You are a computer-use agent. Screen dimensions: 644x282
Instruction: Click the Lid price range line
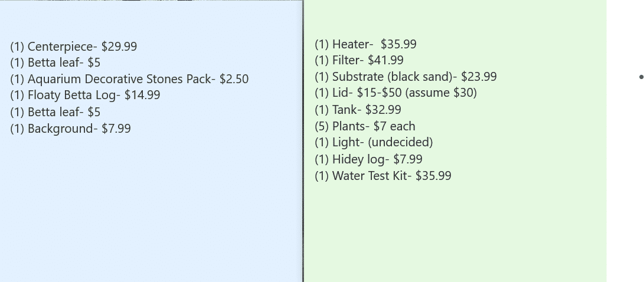click(x=395, y=93)
